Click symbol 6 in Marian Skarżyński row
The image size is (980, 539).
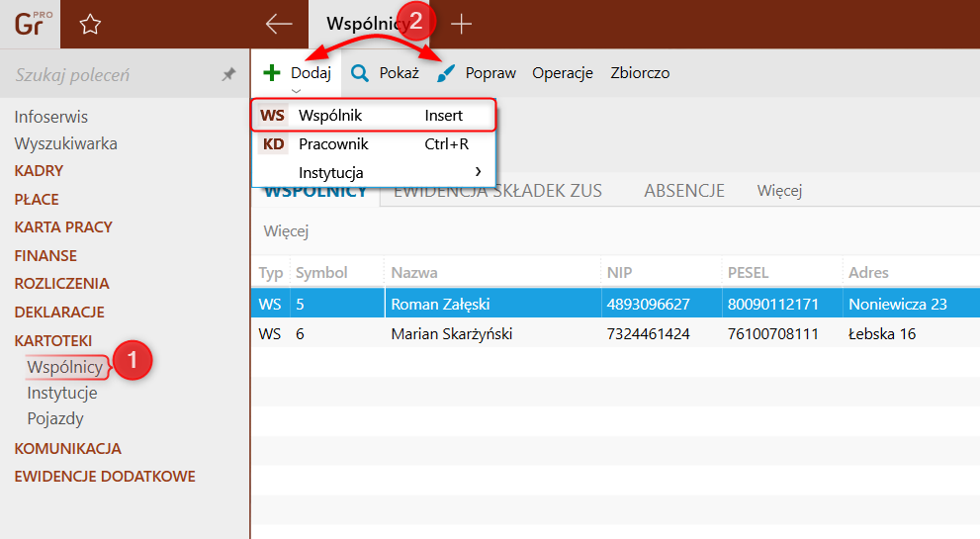[x=300, y=334]
